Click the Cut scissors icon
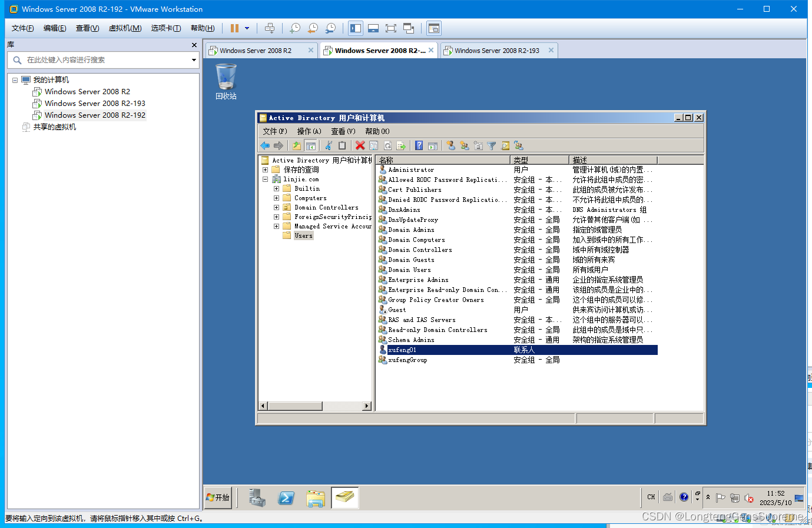Screen dimensions: 812x528 pyautogui.click(x=329, y=145)
